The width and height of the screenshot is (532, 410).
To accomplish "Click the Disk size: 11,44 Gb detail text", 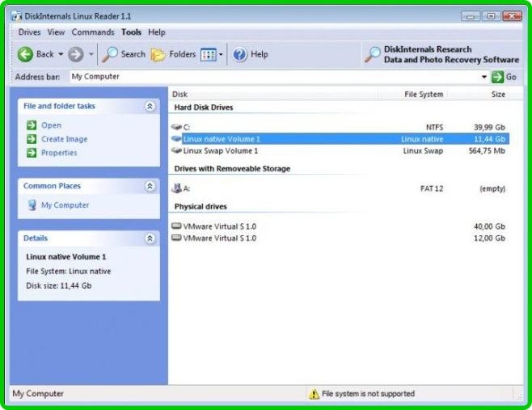I will (59, 285).
